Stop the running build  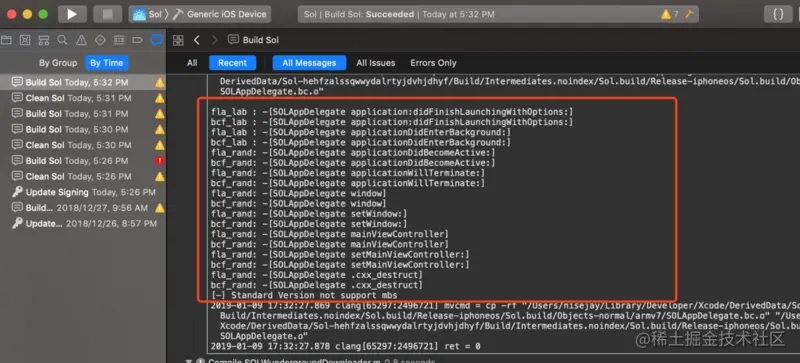click(x=108, y=14)
